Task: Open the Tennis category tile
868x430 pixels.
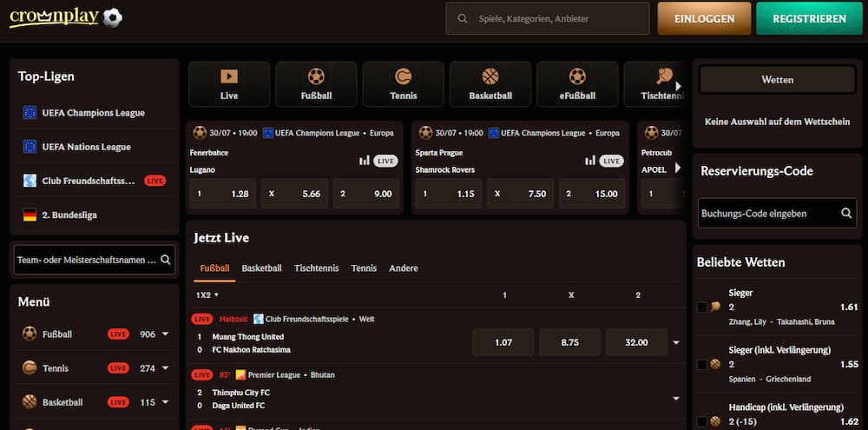Action: tap(404, 83)
